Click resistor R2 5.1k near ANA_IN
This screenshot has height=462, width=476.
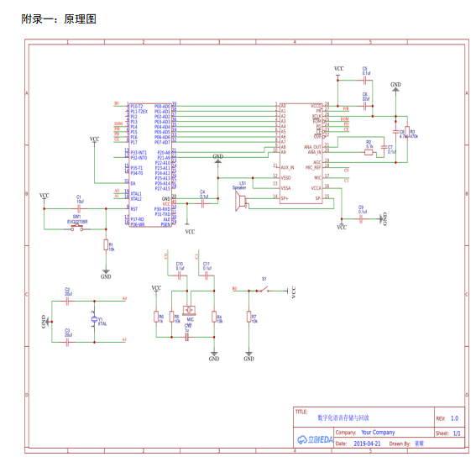369,152
